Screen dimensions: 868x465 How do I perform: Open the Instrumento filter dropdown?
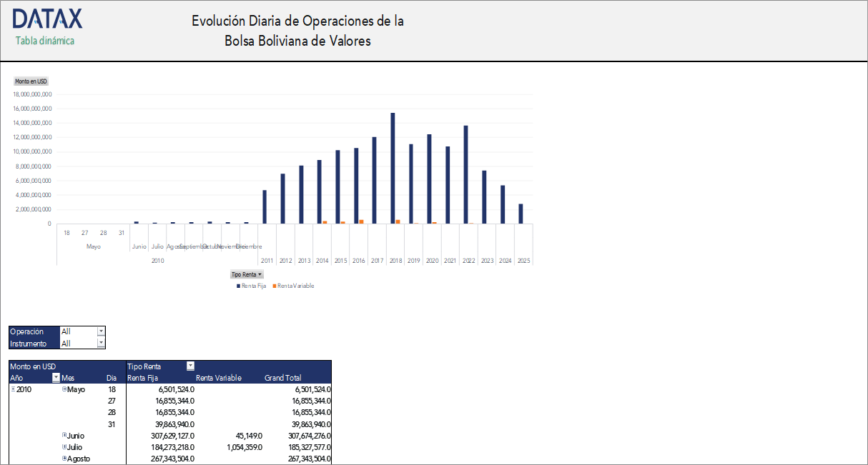99,341
